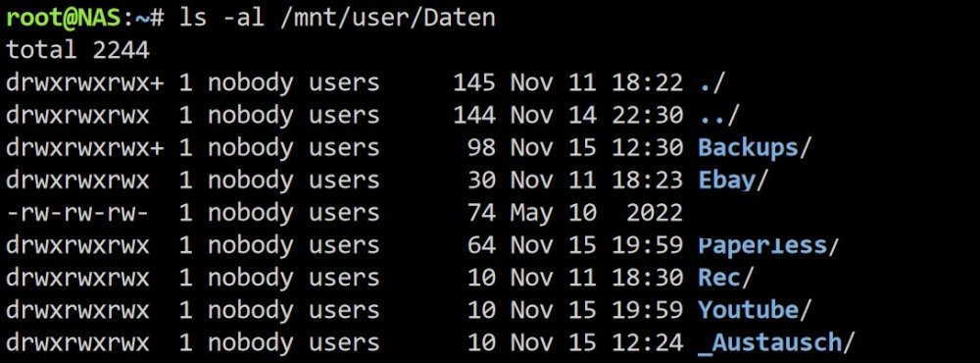Click the Rec/ directory name
980x363 pixels.
click(726, 278)
